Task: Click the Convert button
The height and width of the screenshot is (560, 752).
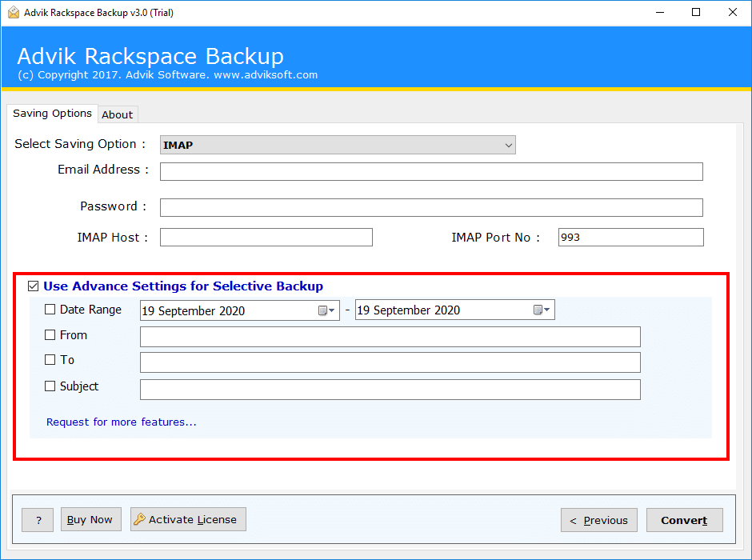Action: [x=684, y=520]
